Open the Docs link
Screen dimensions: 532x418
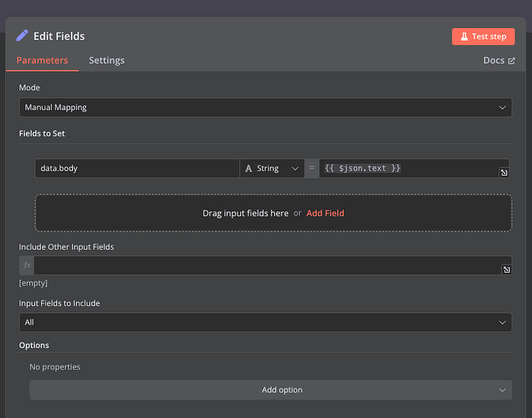493,60
